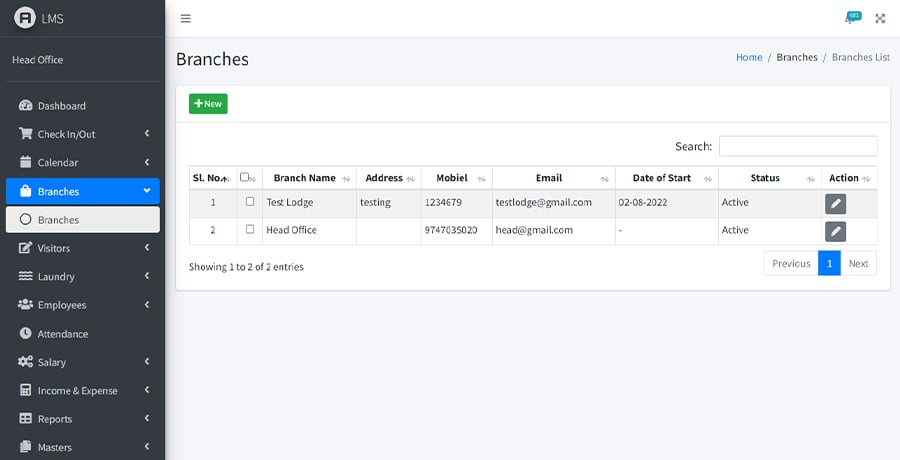Screen dimensions: 900x460
Task: Toggle the select-all checkbox in header
Action: click(245, 177)
